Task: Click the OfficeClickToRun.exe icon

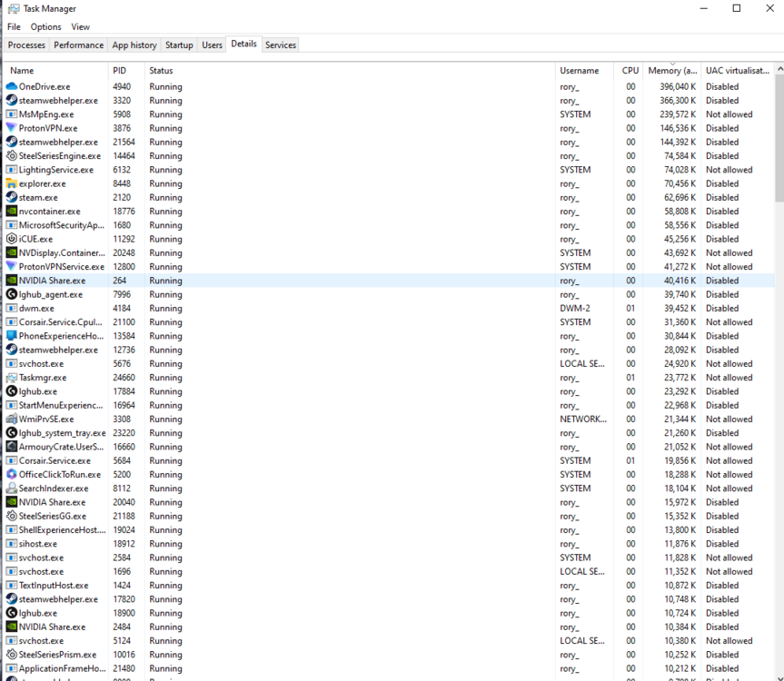Action: [x=12, y=474]
